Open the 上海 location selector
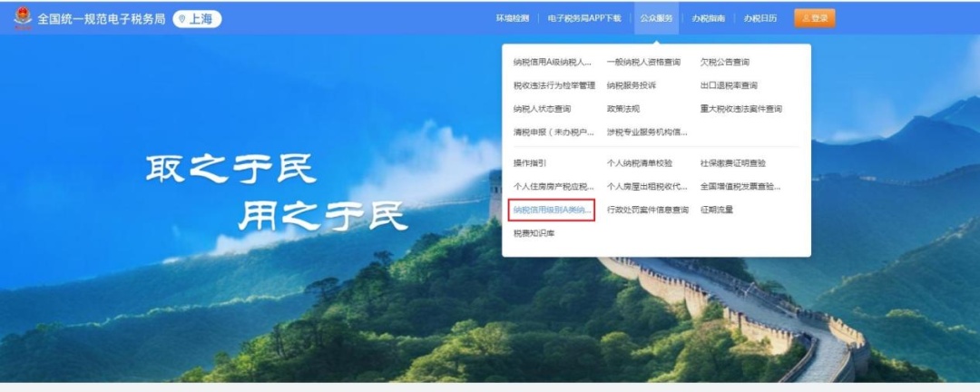Viewport: 980px width, 392px height. 197,19
